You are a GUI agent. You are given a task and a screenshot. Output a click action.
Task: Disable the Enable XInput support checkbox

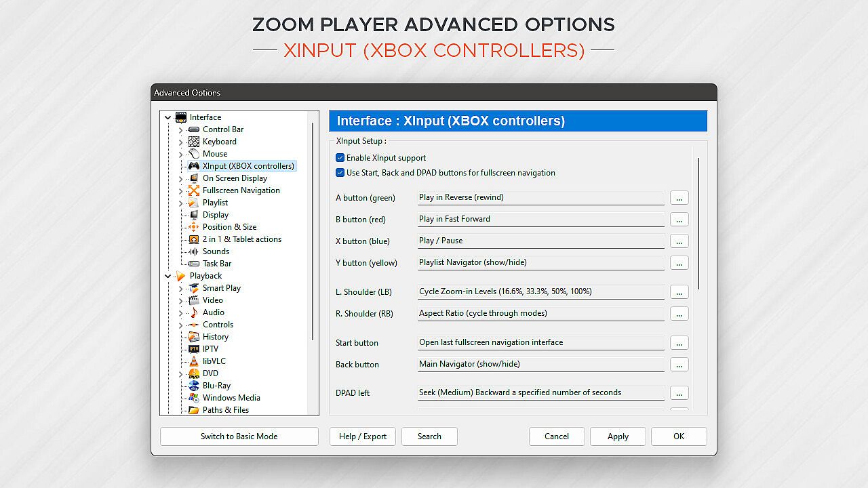click(x=340, y=158)
